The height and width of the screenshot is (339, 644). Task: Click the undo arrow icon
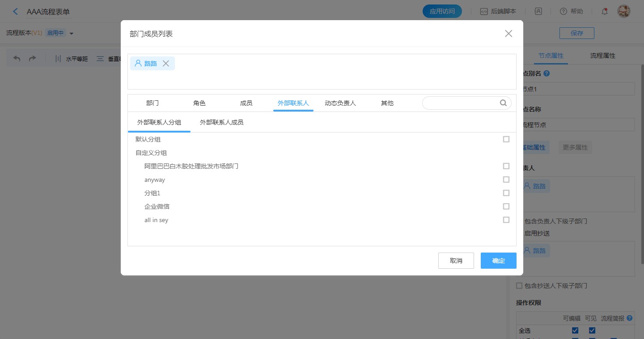click(17, 59)
